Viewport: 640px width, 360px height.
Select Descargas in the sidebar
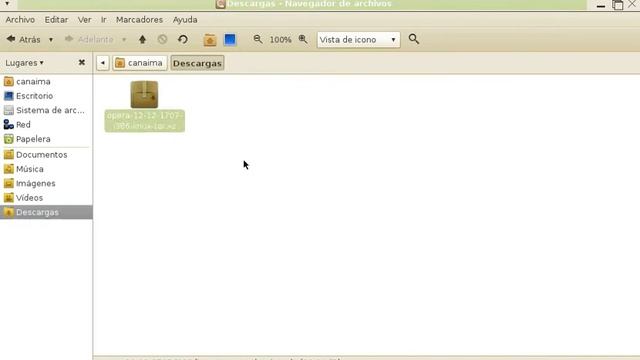coord(46,212)
